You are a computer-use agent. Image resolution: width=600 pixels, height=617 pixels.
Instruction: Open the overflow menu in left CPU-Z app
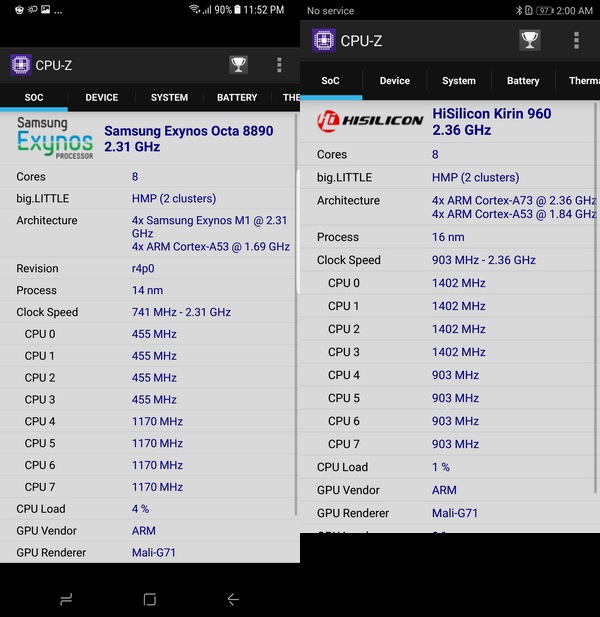[279, 65]
